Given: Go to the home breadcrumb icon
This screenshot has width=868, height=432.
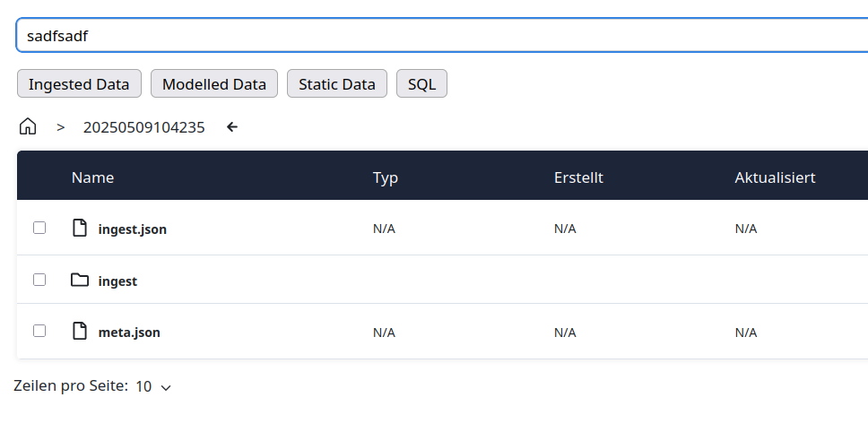Looking at the screenshot, I should tap(28, 127).
